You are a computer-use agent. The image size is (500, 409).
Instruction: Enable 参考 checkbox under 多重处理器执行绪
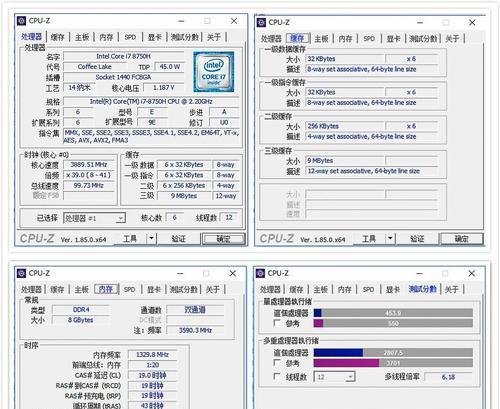(x=277, y=362)
